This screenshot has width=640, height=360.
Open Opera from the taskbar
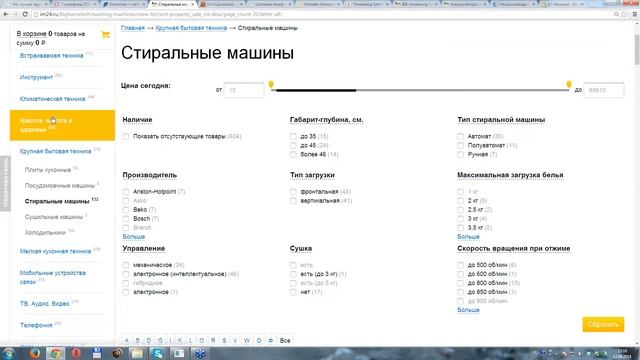click(x=76, y=353)
